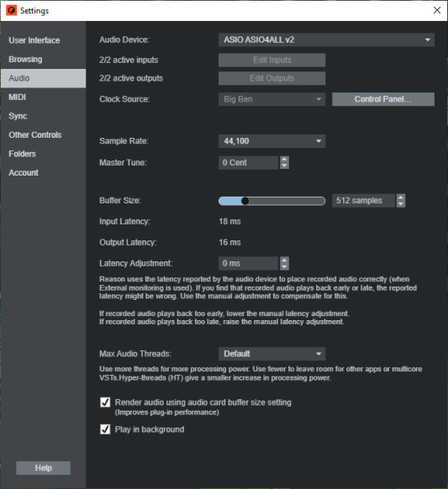
Task: Close the Settings window
Action: (437, 10)
